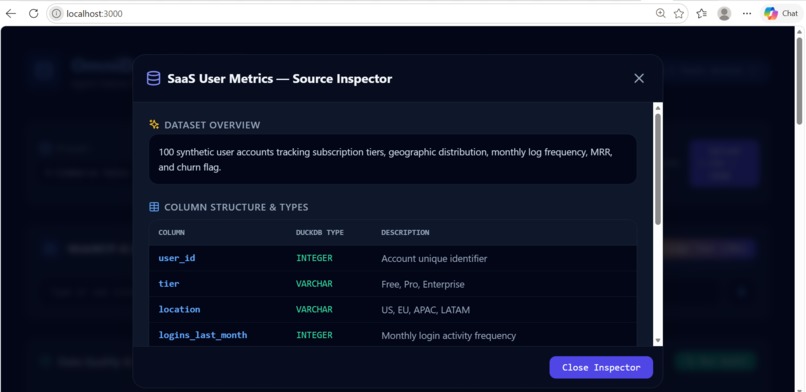The width and height of the screenshot is (806, 392).
Task: Click the 'US, EU, APAC, LATAM' description
Action: pos(426,310)
